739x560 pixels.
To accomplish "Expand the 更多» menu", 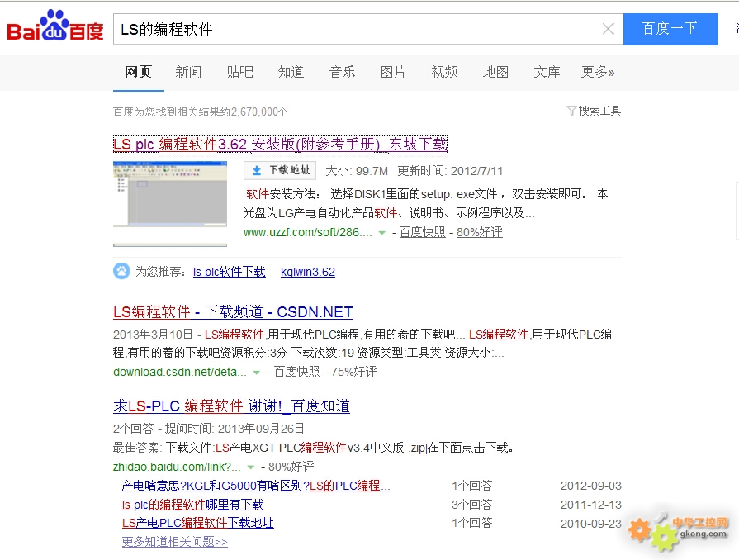I will (x=598, y=72).
